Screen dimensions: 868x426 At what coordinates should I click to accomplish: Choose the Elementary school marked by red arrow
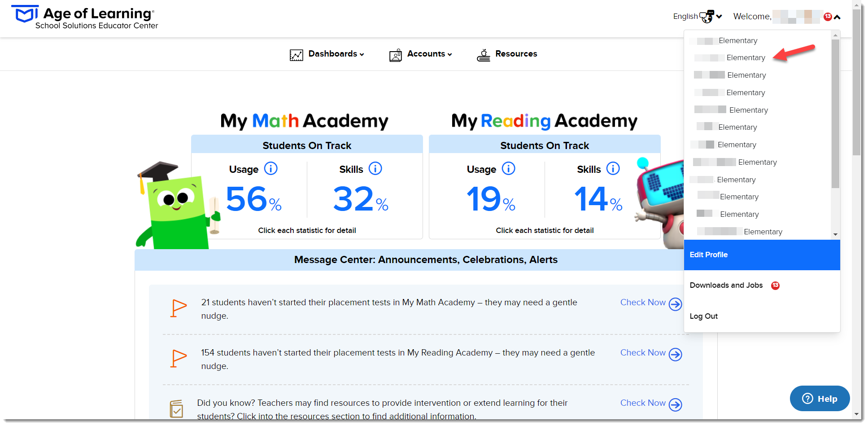tap(746, 57)
